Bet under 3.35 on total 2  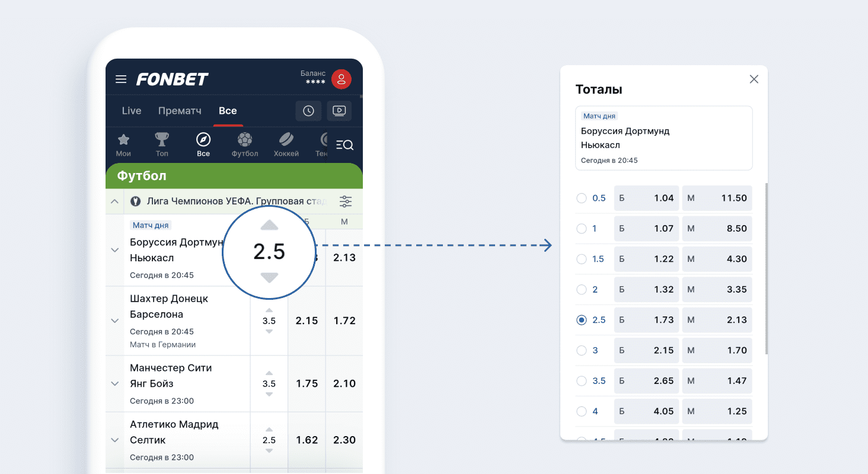pos(717,290)
